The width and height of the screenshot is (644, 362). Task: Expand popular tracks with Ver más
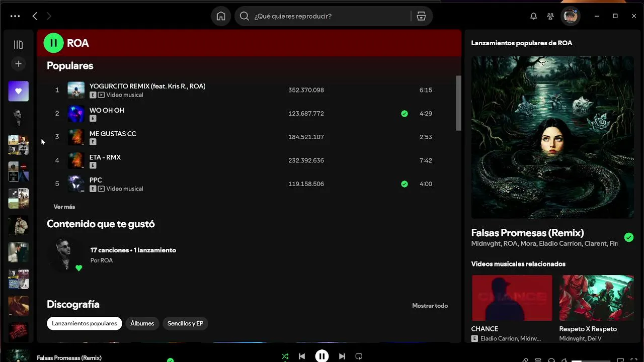coord(64,207)
